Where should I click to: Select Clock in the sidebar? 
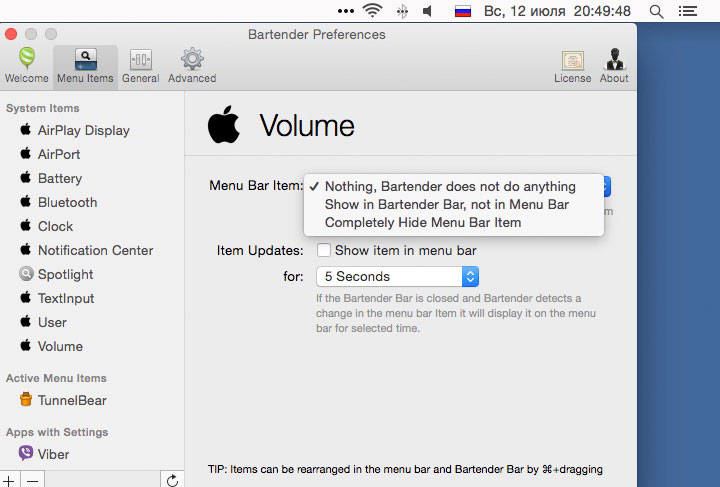coord(46,226)
